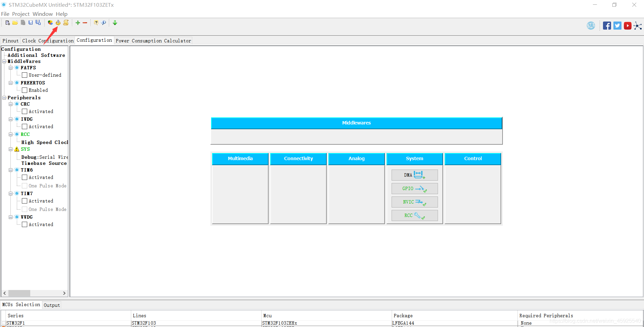Click the Package column header

tap(455, 316)
